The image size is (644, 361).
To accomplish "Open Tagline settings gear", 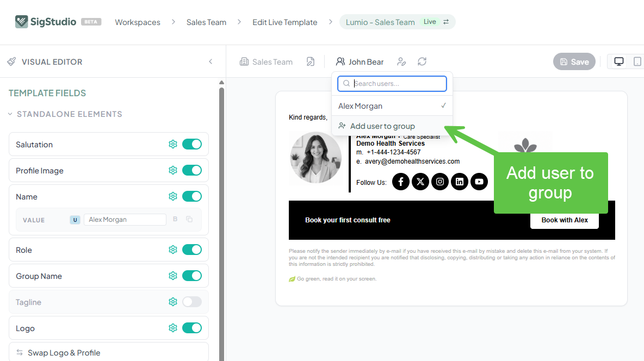I will 173,302.
